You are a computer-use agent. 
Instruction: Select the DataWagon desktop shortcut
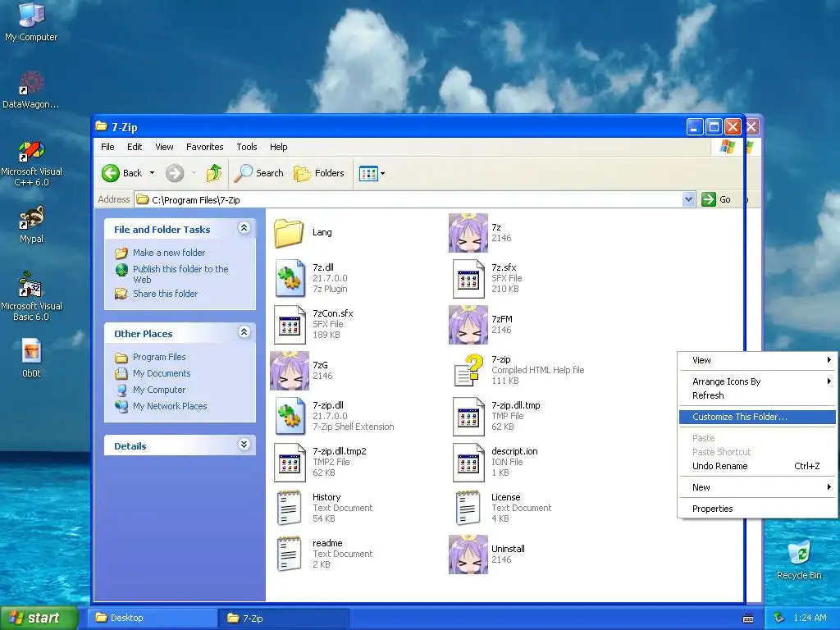coord(31,90)
